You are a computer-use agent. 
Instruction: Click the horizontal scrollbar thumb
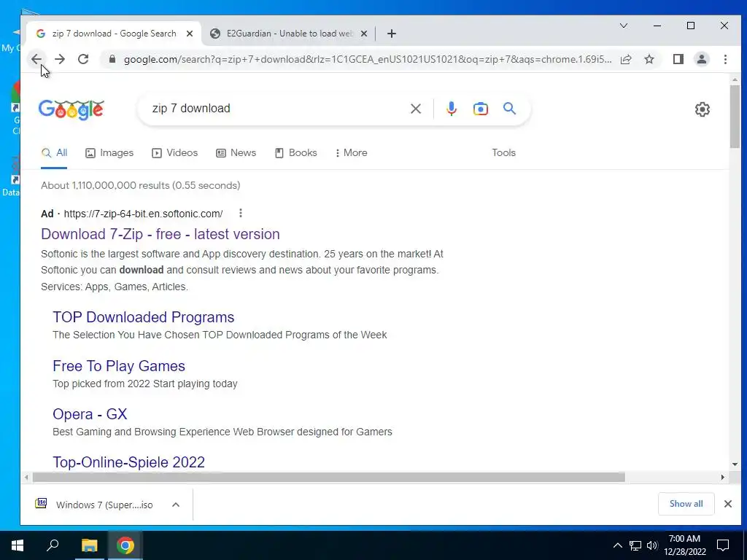329,477
